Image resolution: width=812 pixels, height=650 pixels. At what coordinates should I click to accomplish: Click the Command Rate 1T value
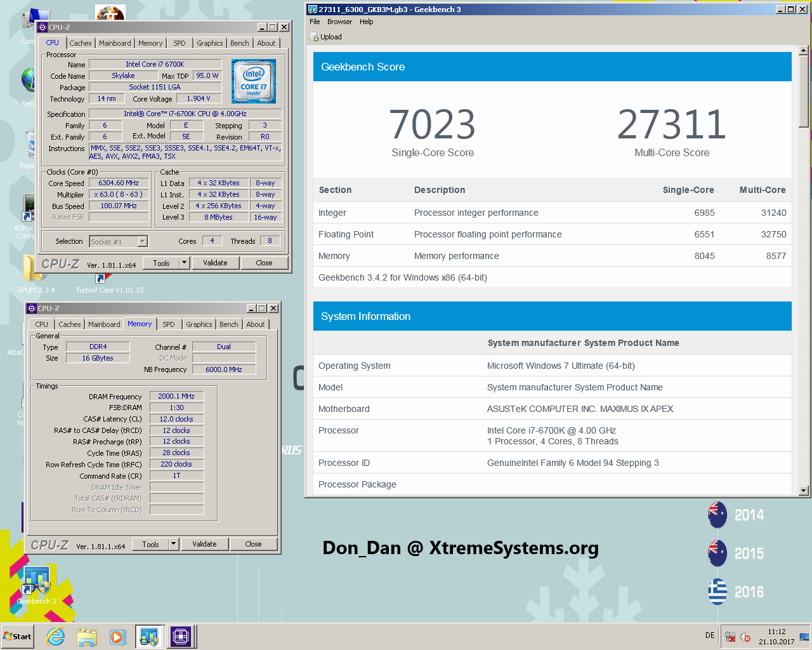[x=176, y=475]
